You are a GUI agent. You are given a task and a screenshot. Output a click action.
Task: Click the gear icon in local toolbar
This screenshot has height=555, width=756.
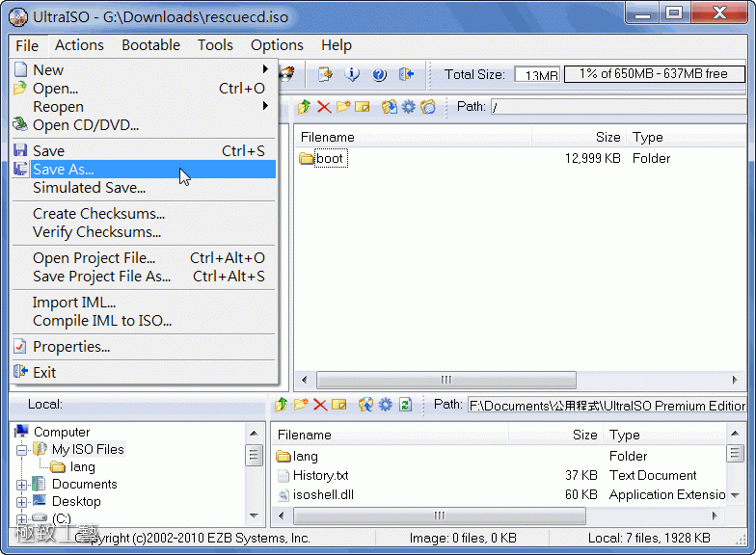(386, 405)
